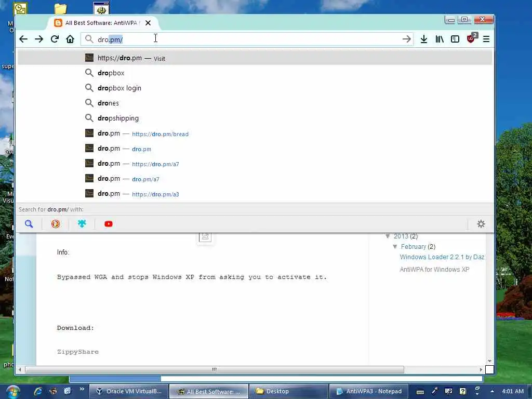Choose the dropbox search suggestion

click(255, 73)
